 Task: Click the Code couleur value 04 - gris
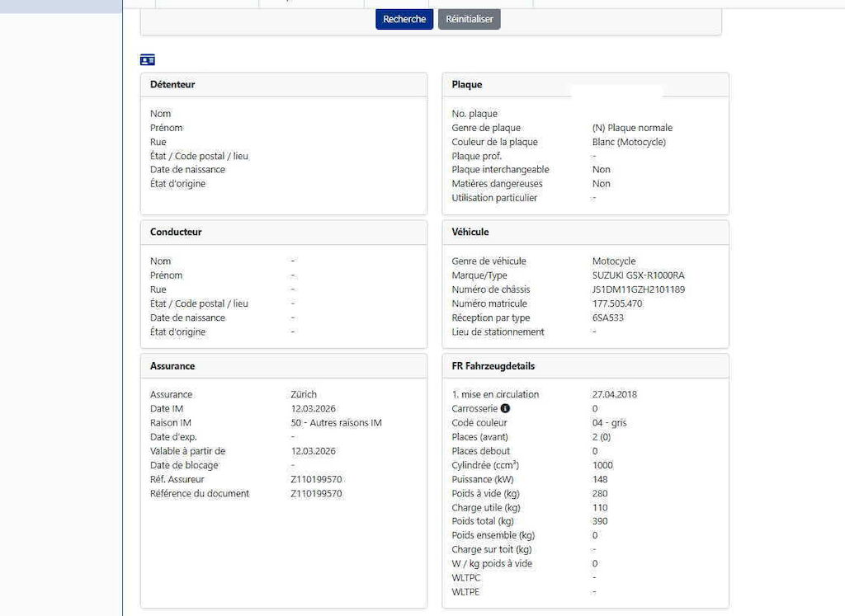(x=610, y=422)
